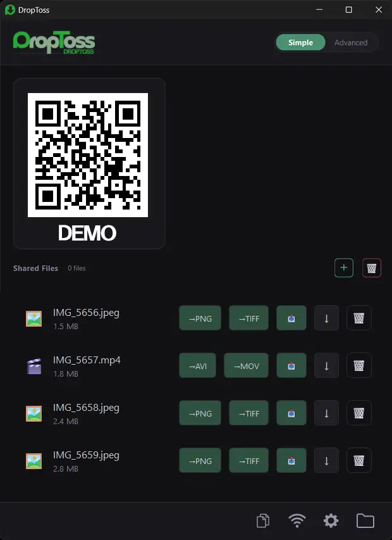Switch to Simple mode

(x=300, y=42)
